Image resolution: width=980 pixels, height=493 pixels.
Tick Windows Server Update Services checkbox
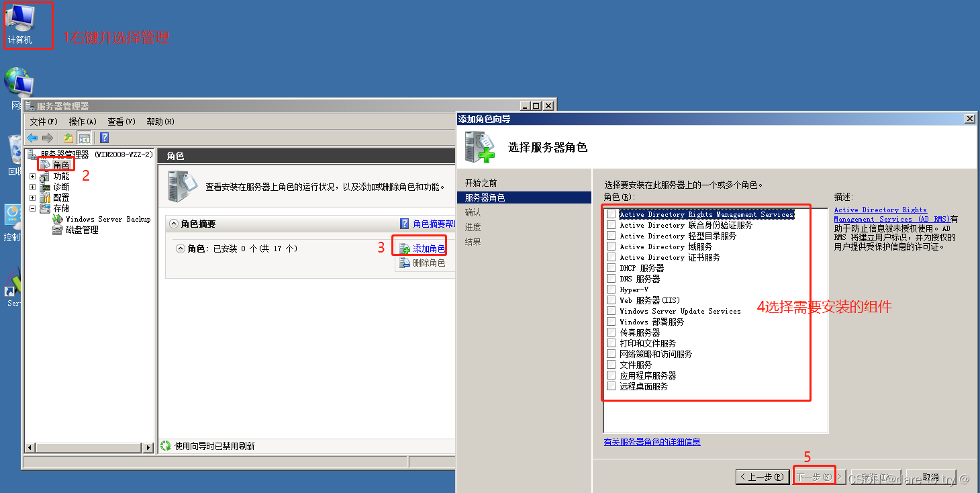click(x=611, y=311)
